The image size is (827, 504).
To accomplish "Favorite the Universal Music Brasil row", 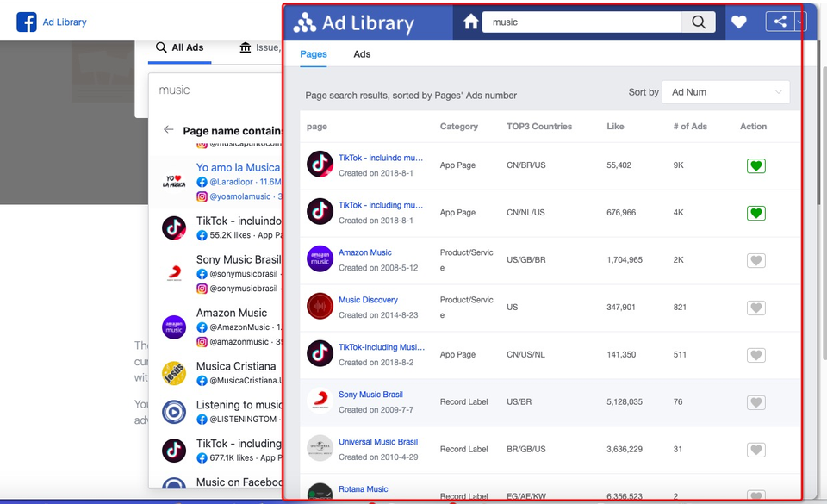I will (x=755, y=451).
